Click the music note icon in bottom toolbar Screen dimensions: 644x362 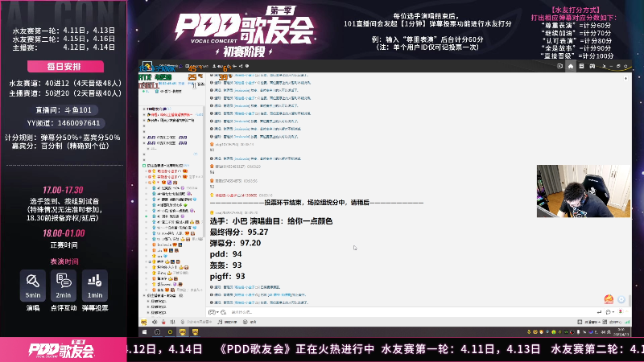pos(220,323)
